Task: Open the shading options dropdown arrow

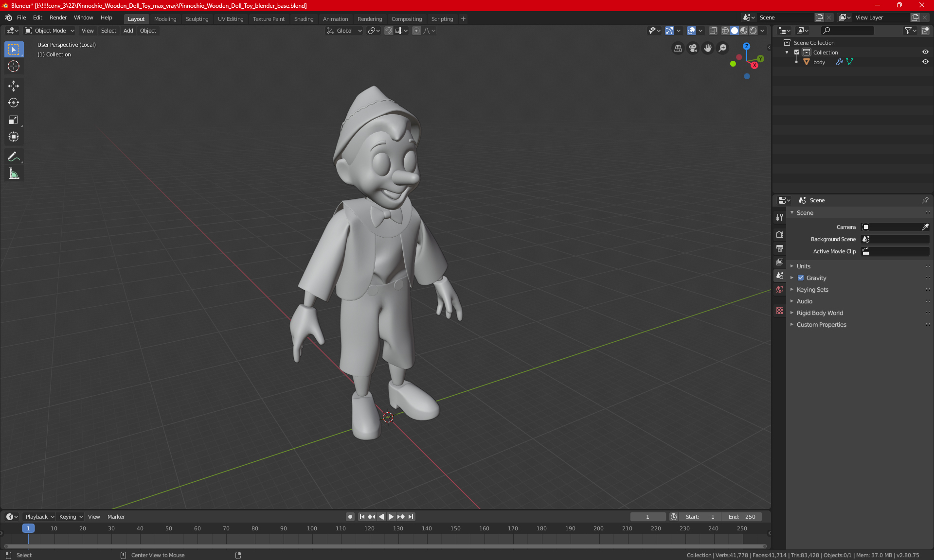Action: [763, 31]
